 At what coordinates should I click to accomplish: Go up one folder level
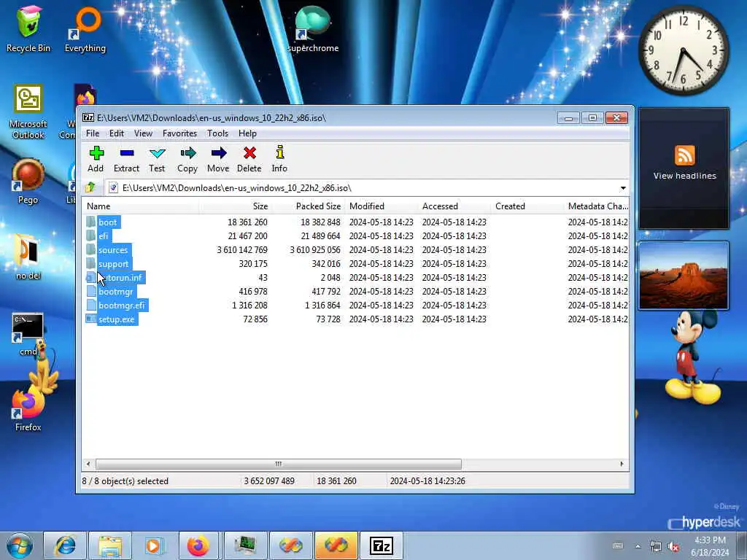pyautogui.click(x=90, y=187)
